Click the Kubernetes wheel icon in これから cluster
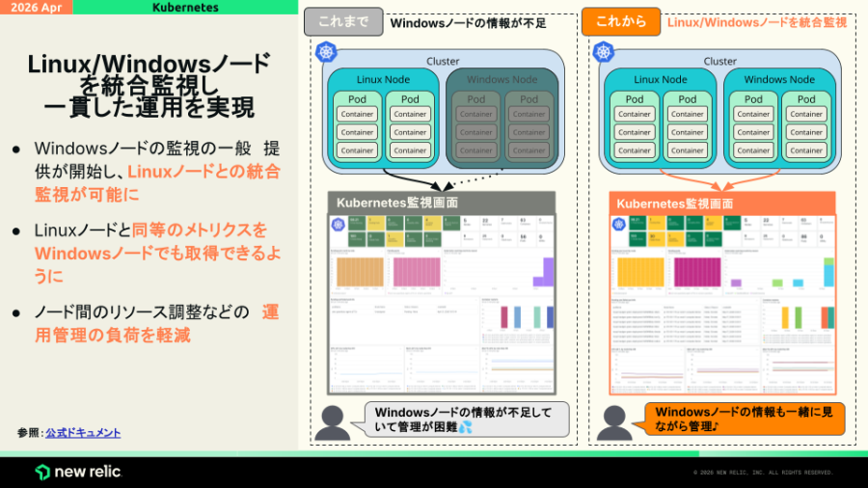 [x=604, y=52]
